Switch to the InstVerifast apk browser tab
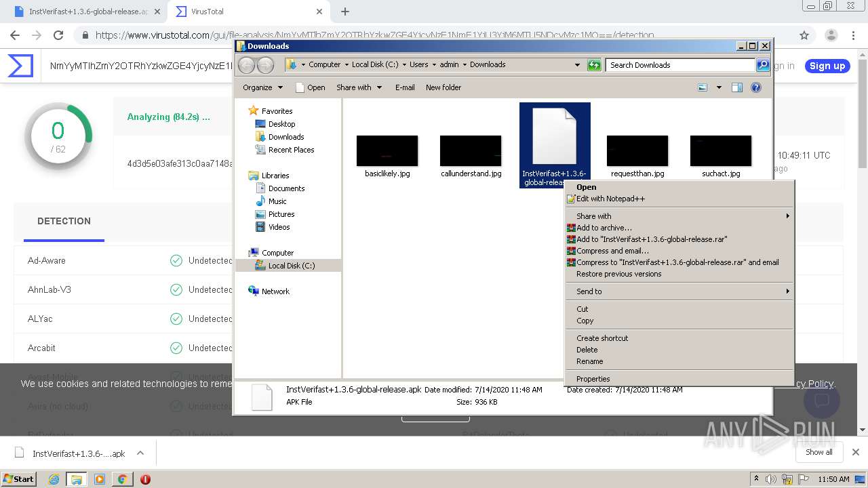 87,12
